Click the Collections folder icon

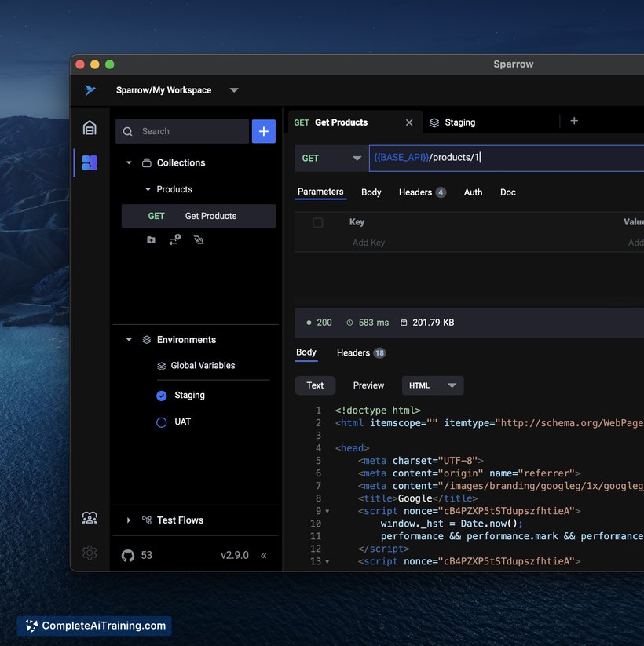tap(147, 163)
